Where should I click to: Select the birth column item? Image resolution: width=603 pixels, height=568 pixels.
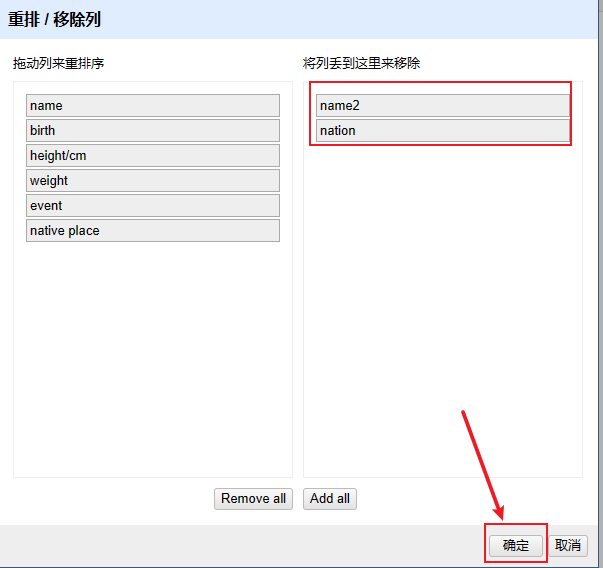[x=153, y=130]
